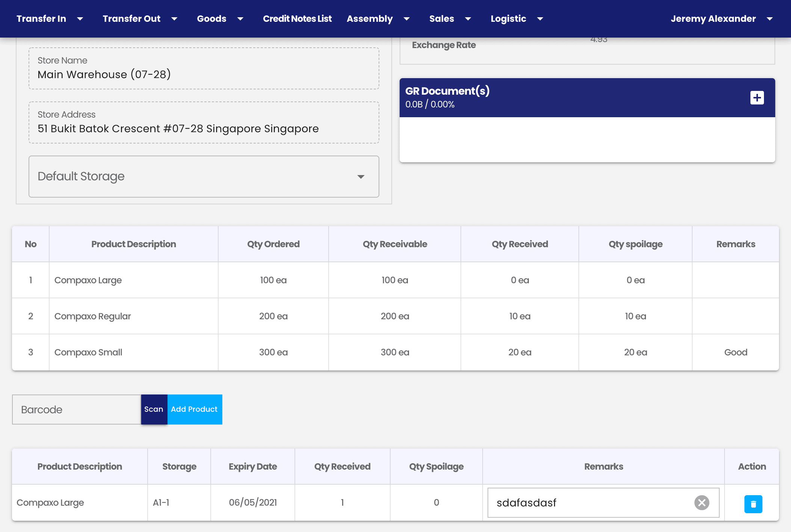The width and height of the screenshot is (791, 532).
Task: Open Jeremy Alexander user menu
Action: (x=722, y=19)
